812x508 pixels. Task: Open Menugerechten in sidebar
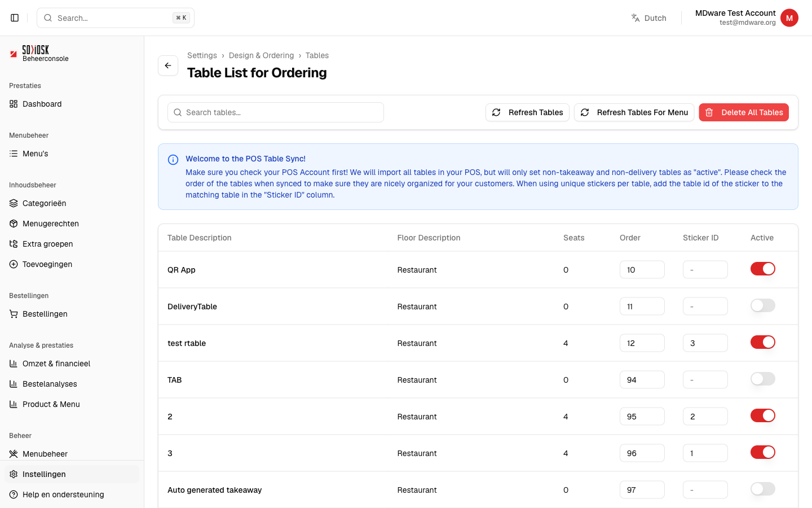(x=72, y=224)
